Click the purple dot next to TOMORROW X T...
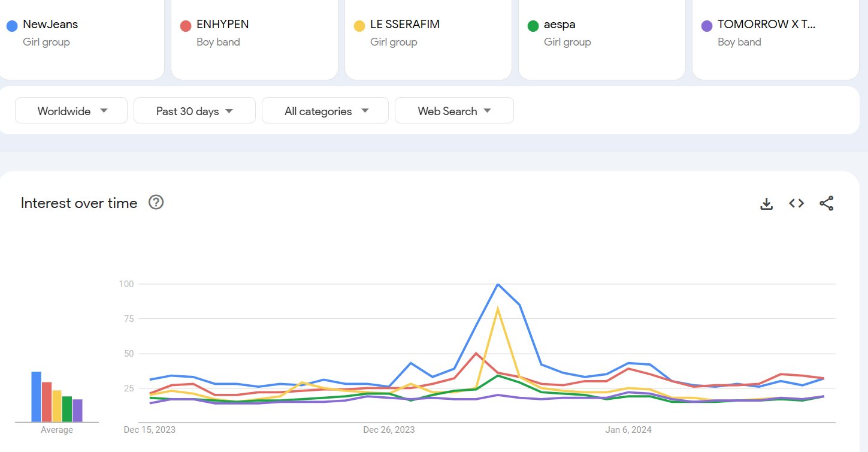The height and width of the screenshot is (452, 868). click(706, 26)
